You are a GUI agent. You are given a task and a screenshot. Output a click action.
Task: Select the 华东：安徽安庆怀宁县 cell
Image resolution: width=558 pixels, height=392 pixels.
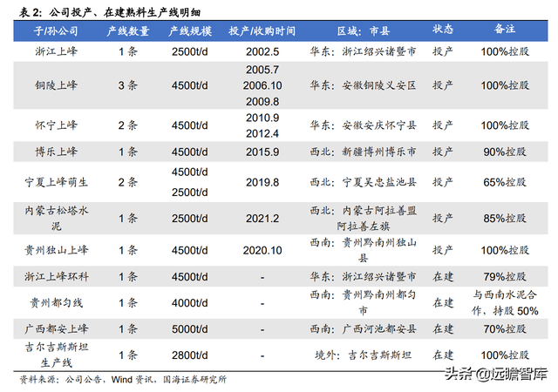click(x=363, y=125)
